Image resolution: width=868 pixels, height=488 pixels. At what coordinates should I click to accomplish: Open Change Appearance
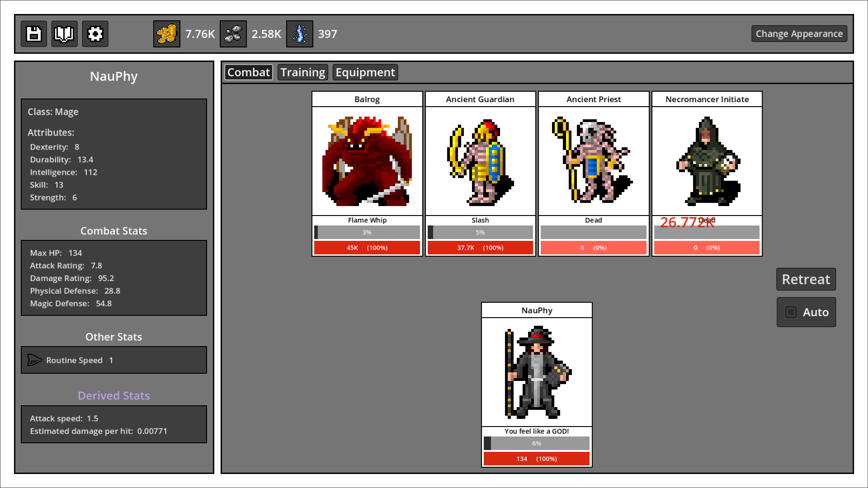point(799,33)
